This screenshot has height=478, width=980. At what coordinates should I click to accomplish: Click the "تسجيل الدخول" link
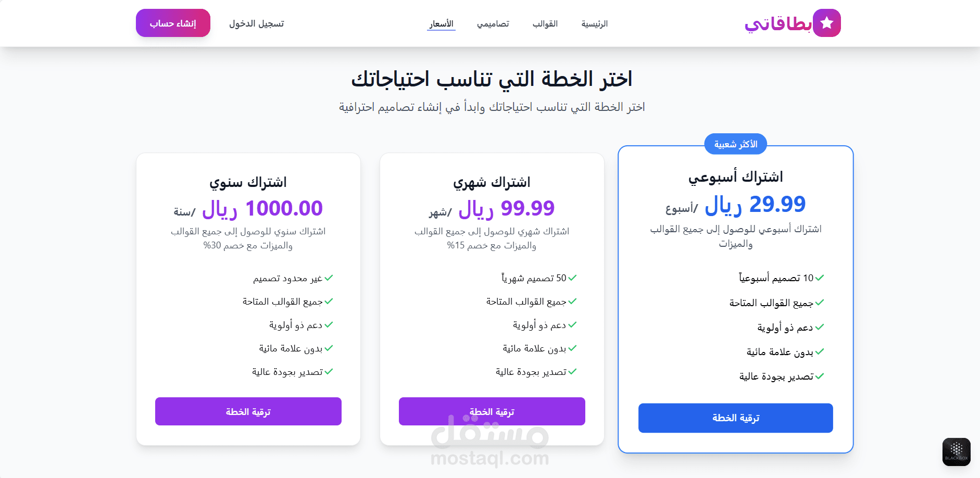pos(256,24)
